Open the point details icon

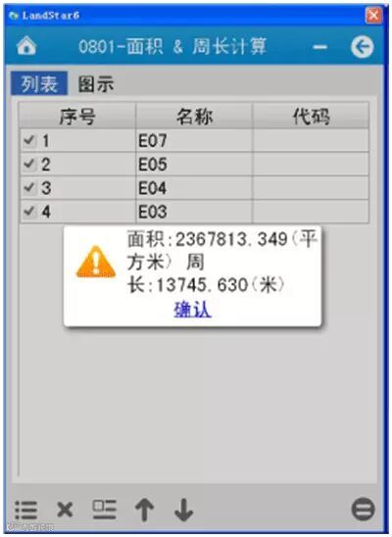tap(105, 510)
